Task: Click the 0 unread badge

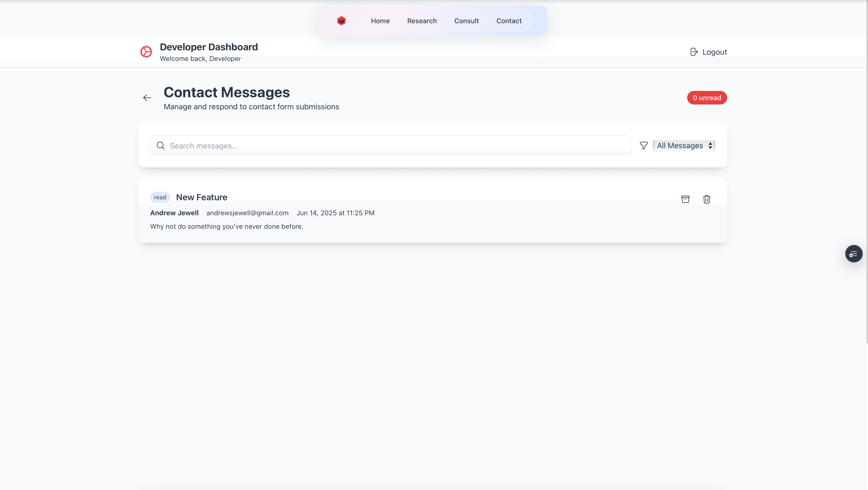Action: [x=707, y=98]
